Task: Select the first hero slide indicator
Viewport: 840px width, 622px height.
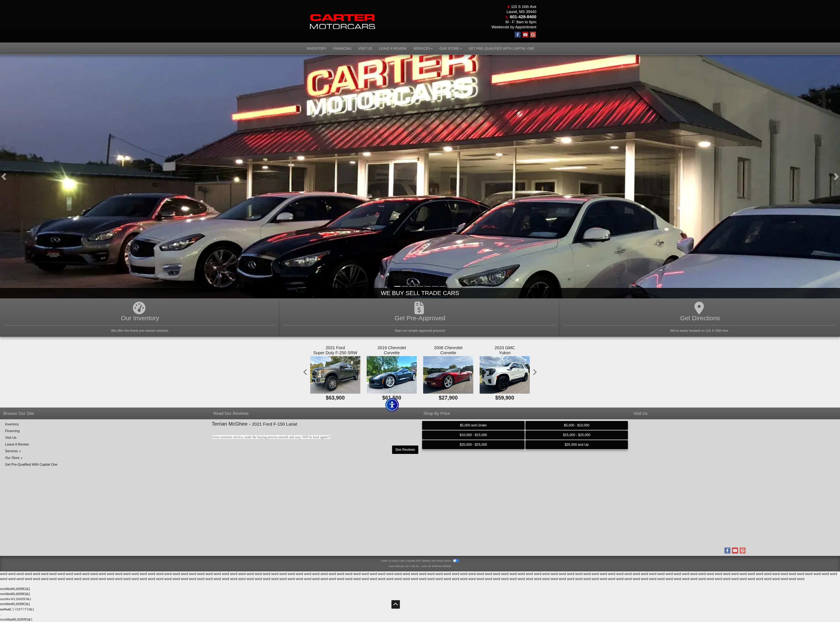Action: [397, 286]
